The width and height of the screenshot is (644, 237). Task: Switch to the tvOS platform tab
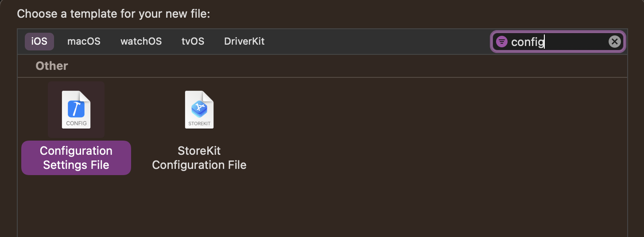coord(193,42)
